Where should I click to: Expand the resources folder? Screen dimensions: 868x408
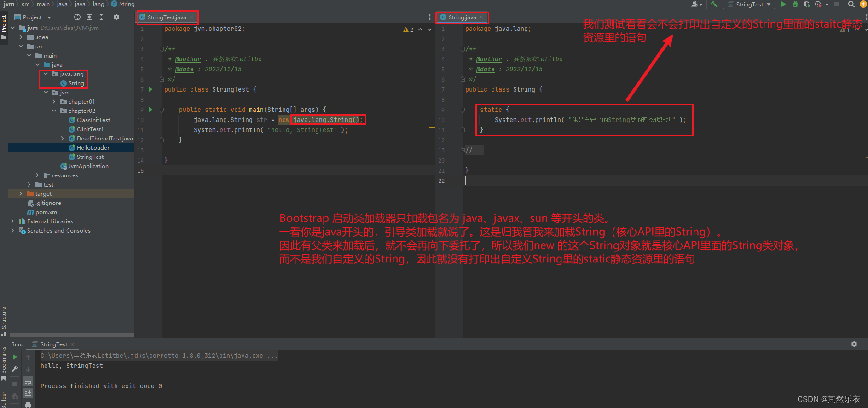[x=38, y=175]
